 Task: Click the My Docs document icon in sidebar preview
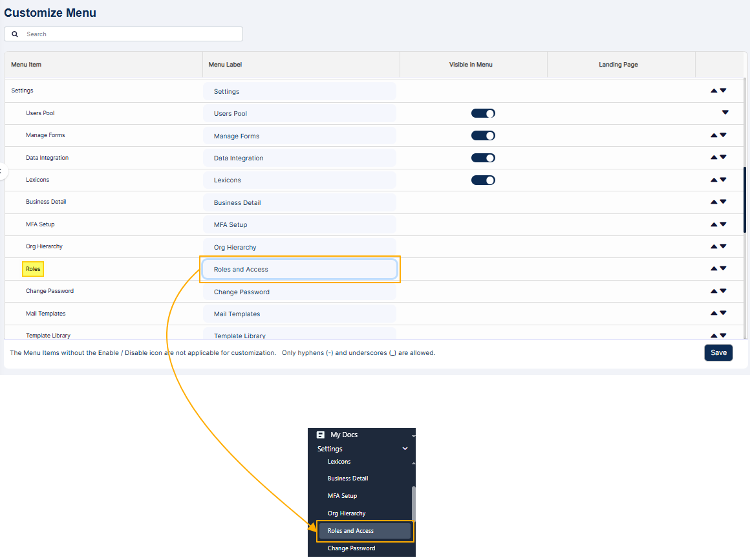pos(320,434)
